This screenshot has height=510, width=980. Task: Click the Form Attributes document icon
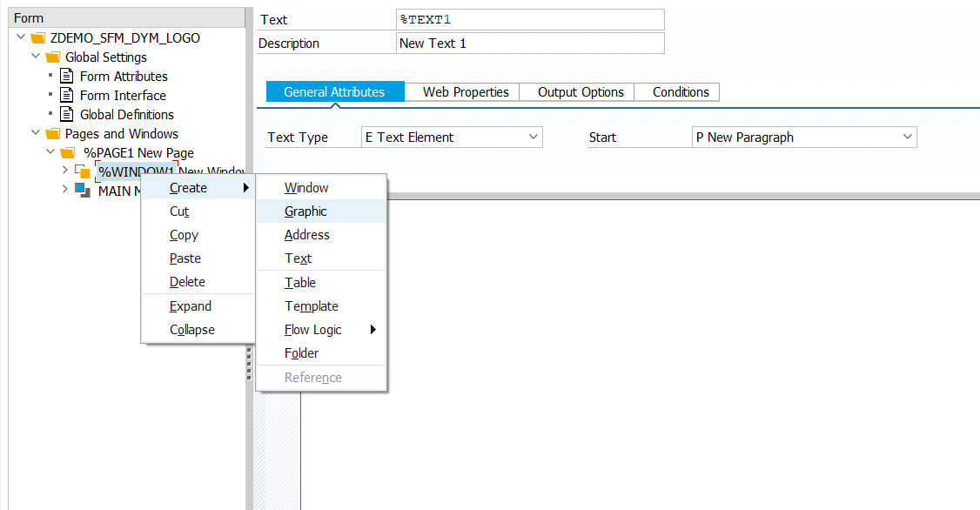pos(66,77)
